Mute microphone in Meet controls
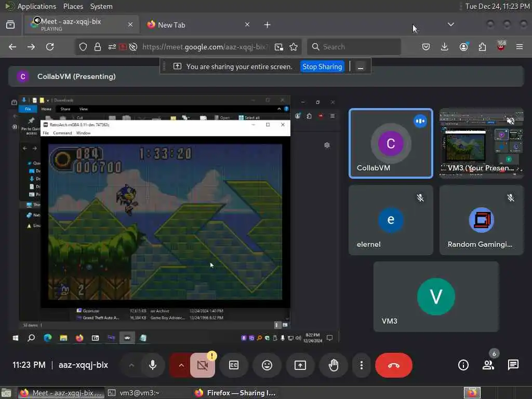The width and height of the screenshot is (532, 399). point(153,365)
